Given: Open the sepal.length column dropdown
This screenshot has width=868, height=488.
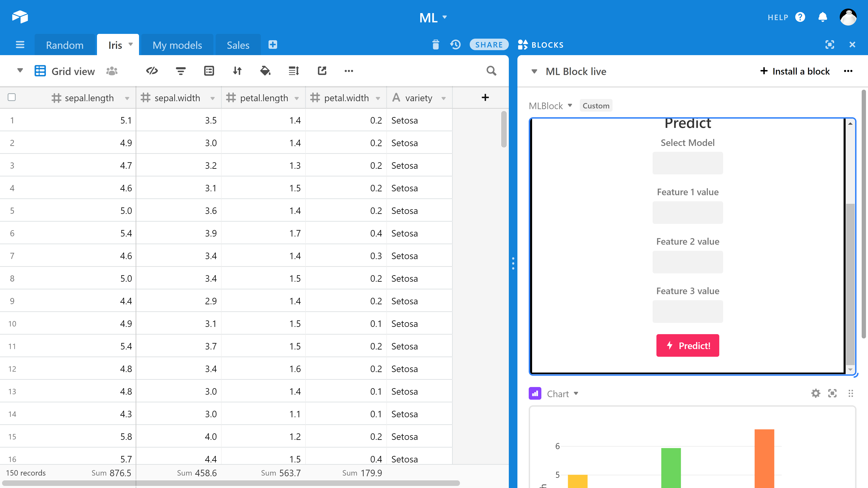Looking at the screenshot, I should 127,98.
